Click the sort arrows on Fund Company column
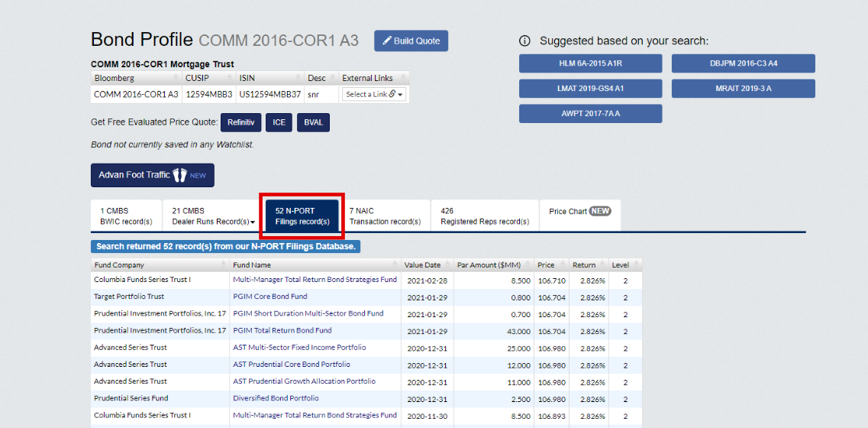The image size is (868, 428). (224, 265)
